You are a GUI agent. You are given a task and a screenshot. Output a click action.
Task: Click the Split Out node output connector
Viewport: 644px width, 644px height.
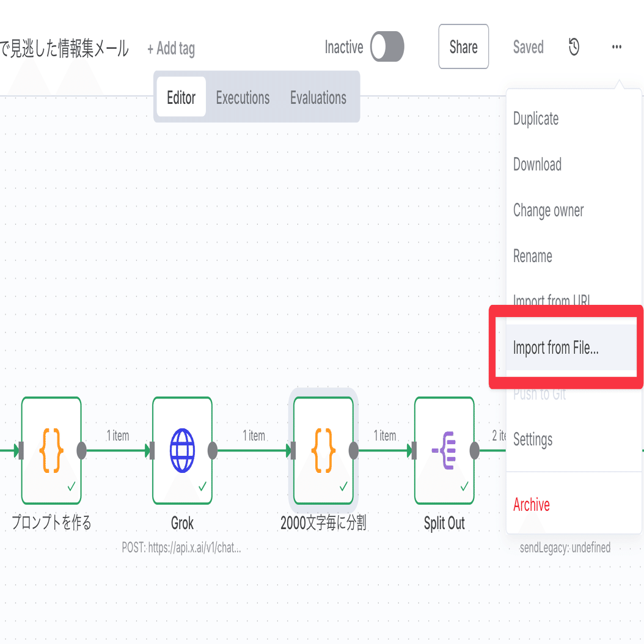(x=474, y=451)
